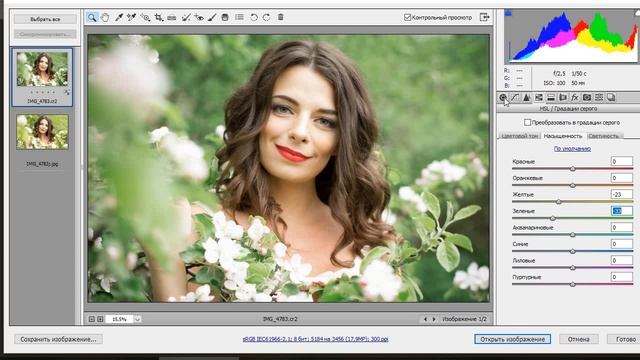Click the 'Готово' button
Image resolution: width=640 pixels, height=360 pixels.
(x=624, y=339)
